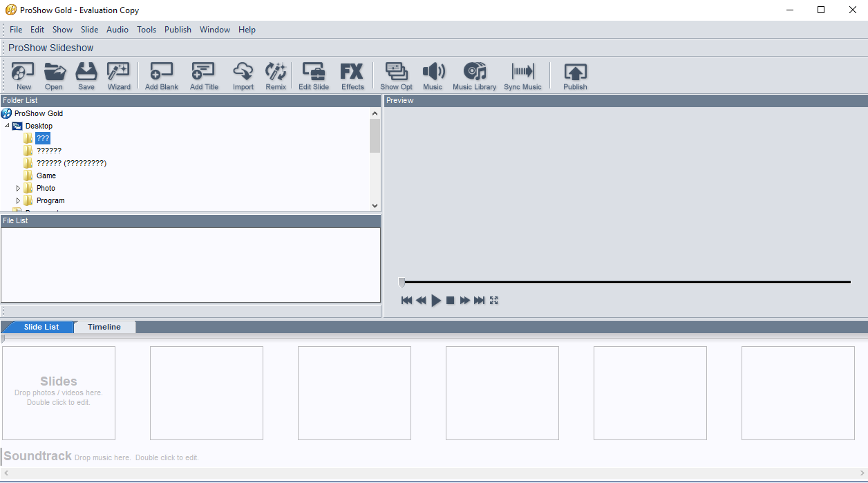This screenshot has width=868, height=483.
Task: Insert a title slide with Add Title
Action: tap(204, 76)
